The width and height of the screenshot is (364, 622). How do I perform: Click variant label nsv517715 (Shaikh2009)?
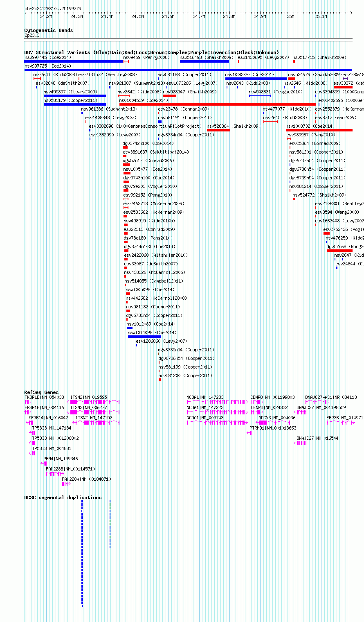point(319,58)
